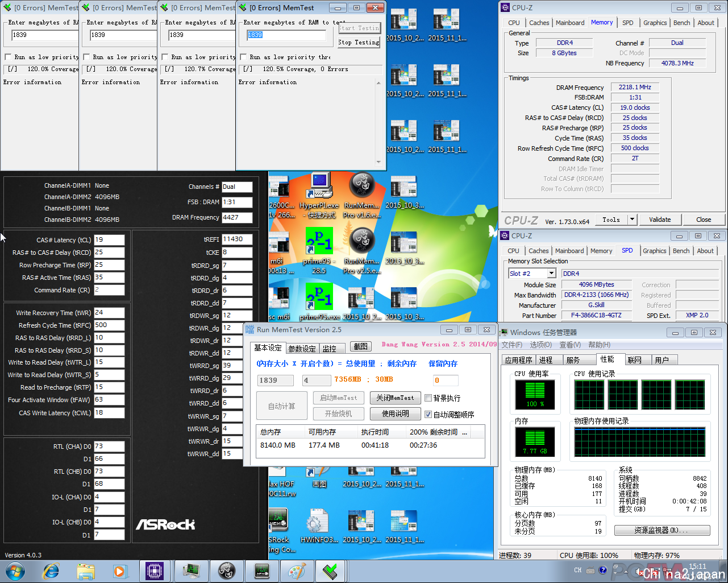Select the HWiNFO desktop icon
The height and width of the screenshot is (583, 728).
(319, 526)
